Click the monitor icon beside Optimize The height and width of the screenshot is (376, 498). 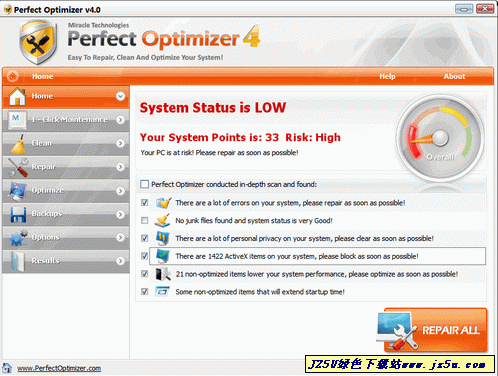pos(17,191)
